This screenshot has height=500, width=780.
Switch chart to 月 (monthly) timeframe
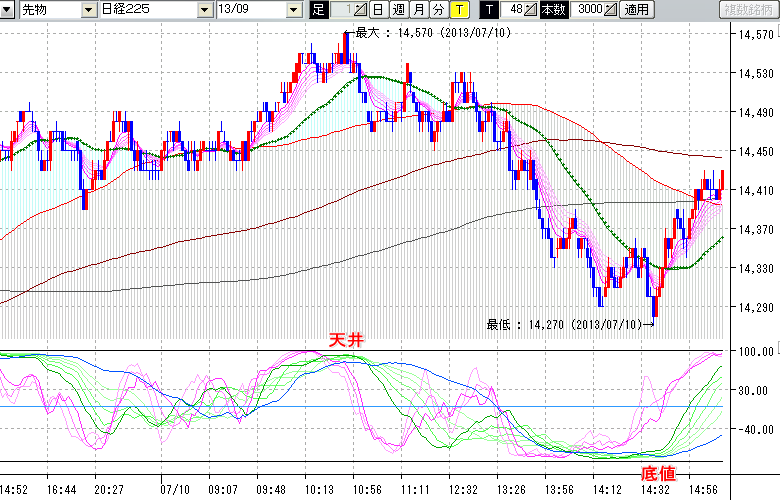(x=418, y=10)
